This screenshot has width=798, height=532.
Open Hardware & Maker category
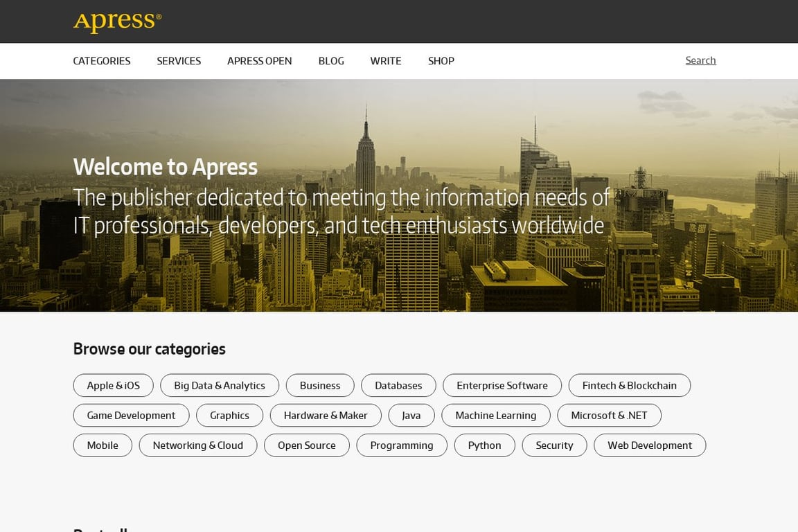326,416
